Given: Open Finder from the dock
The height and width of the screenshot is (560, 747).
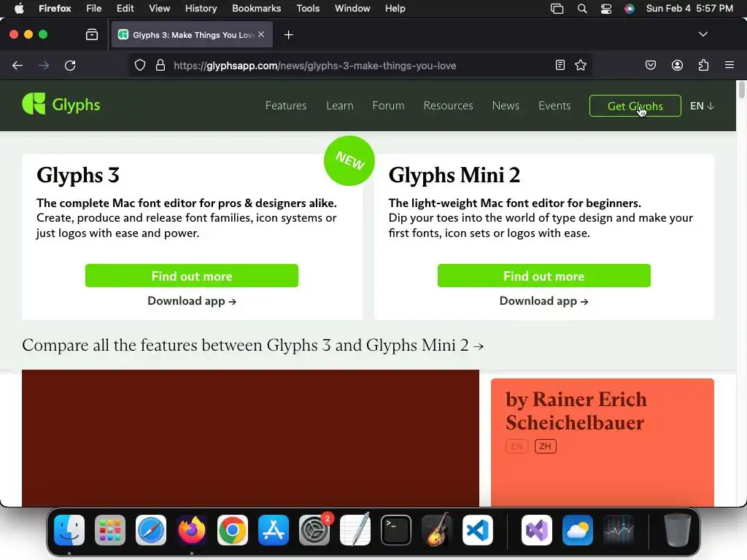Looking at the screenshot, I should click(x=69, y=530).
